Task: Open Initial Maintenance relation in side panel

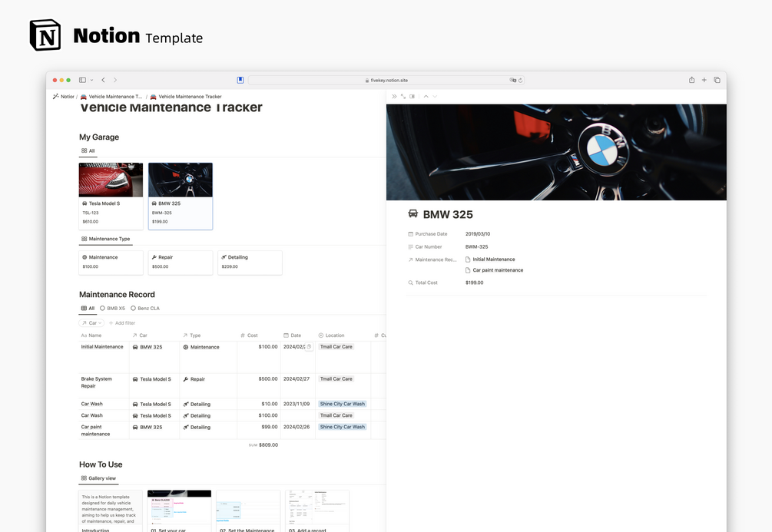Action: [x=490, y=259]
